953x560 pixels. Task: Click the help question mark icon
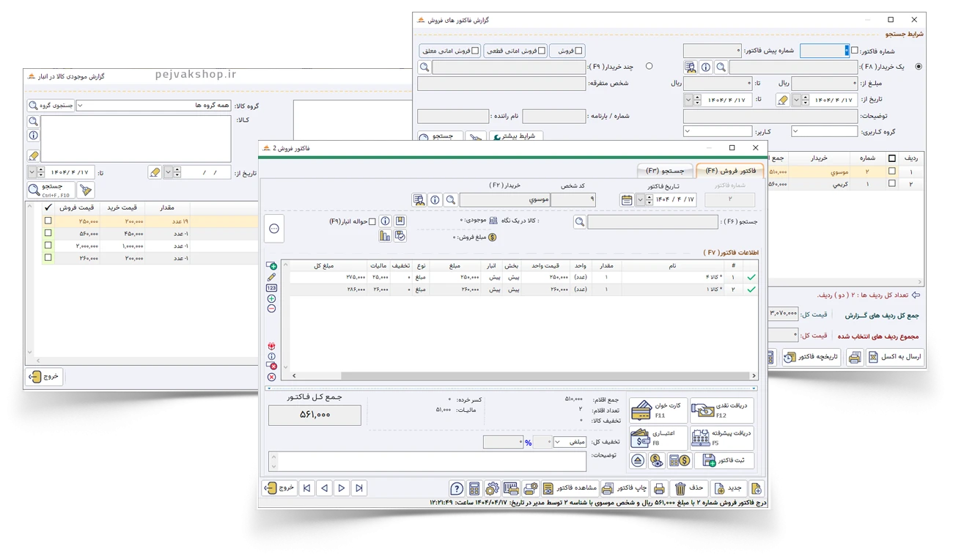[x=457, y=488]
